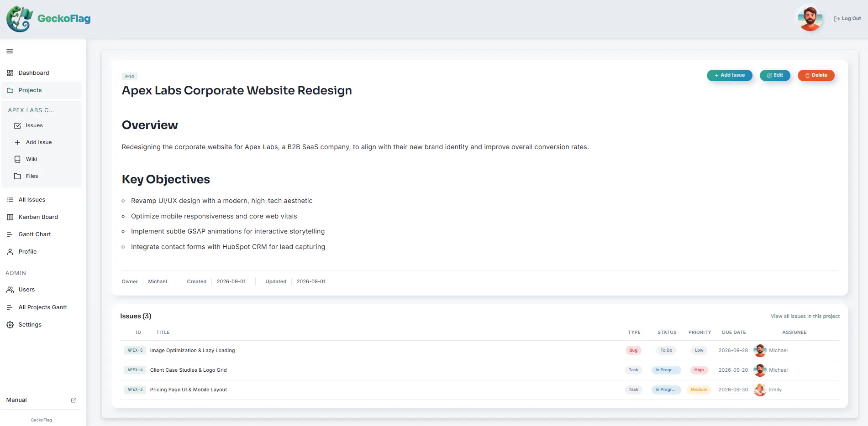Click the All Issues list icon

[10, 200]
